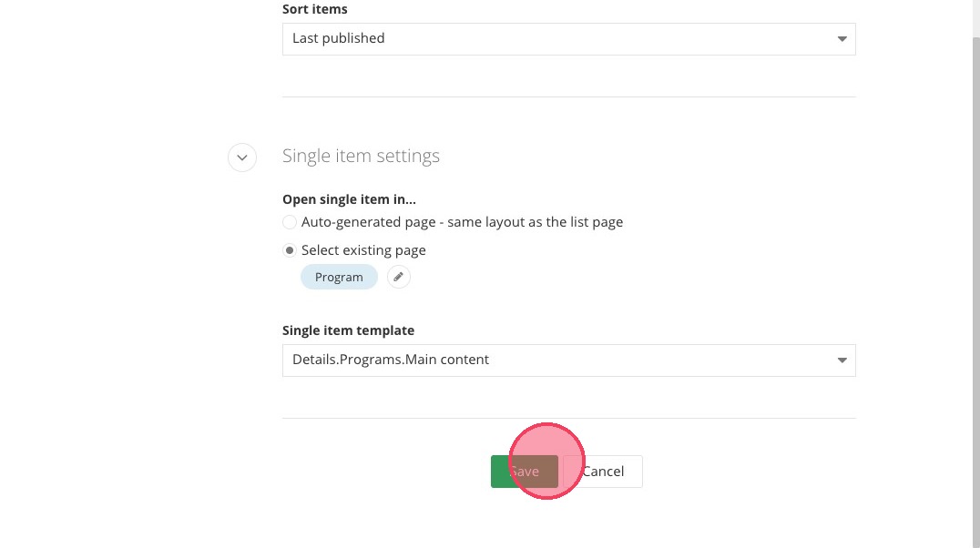Click the Single item settings heading
This screenshot has width=980, height=548.
point(361,156)
